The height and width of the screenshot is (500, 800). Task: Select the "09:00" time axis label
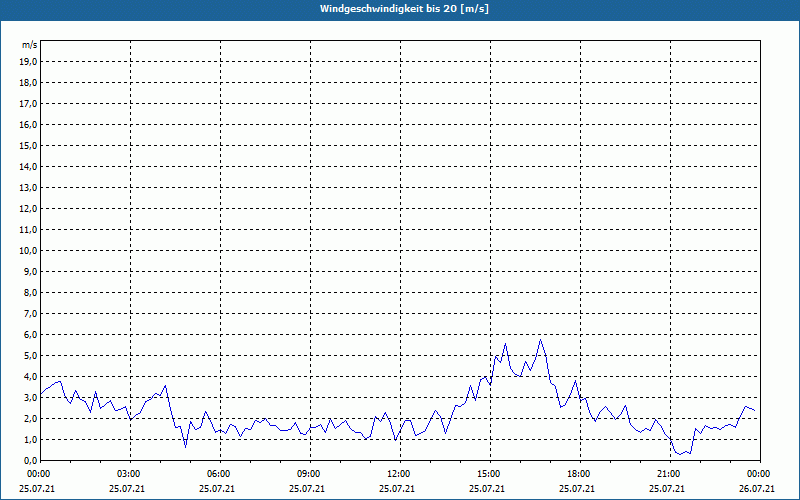click(308, 474)
